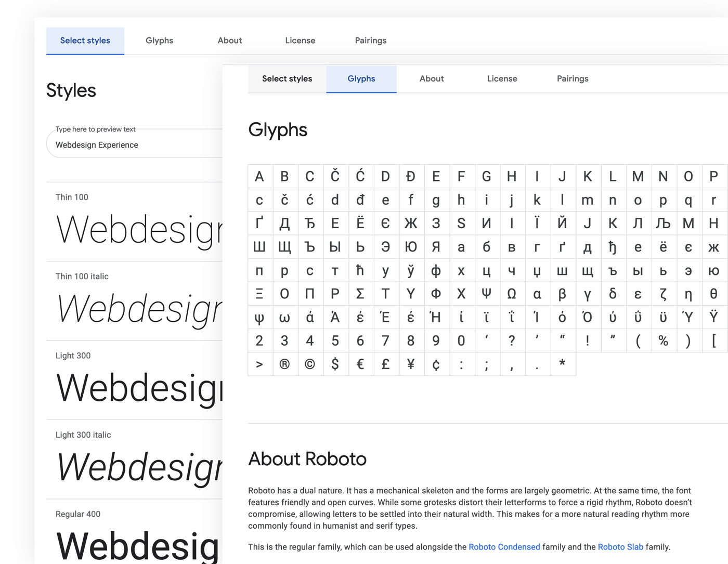Pick the Cyrillic б glyph cell

click(x=486, y=247)
